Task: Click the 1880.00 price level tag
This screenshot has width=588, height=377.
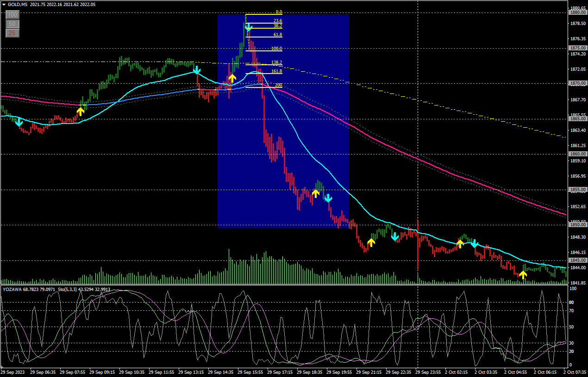Action: click(x=577, y=12)
